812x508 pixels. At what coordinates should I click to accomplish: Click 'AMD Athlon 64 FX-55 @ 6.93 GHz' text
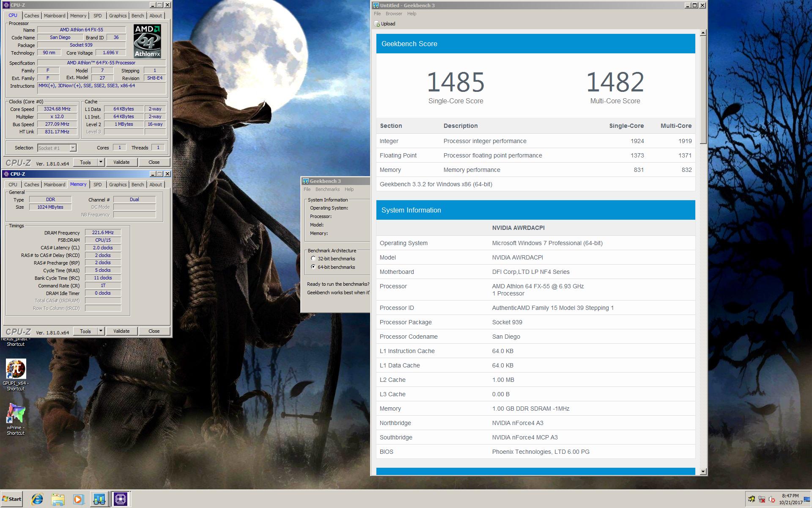538,286
